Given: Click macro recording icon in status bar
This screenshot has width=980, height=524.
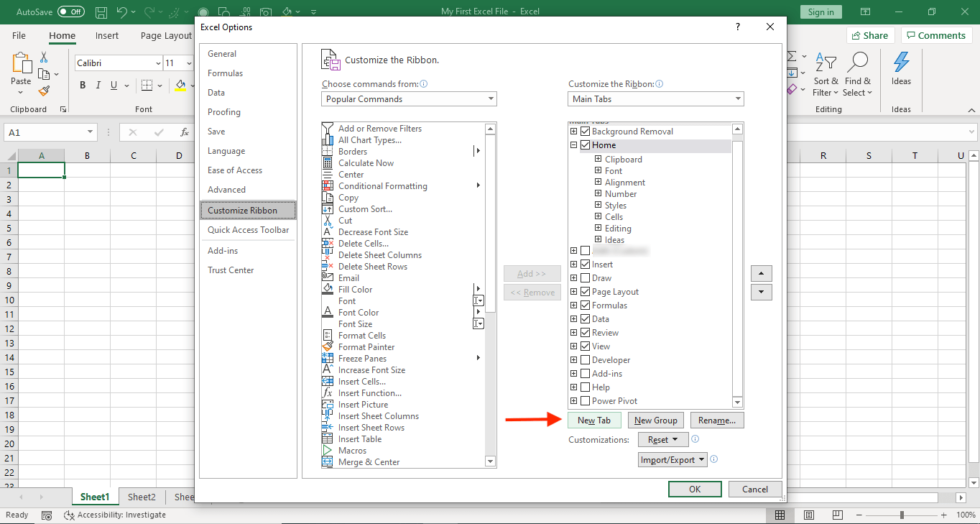Looking at the screenshot, I should coord(47,515).
